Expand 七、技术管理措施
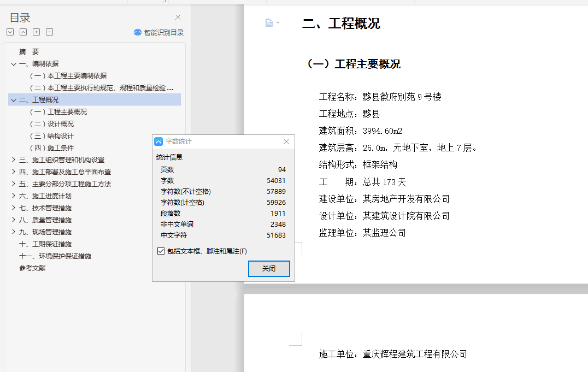This screenshot has width=588, height=372. [x=14, y=208]
